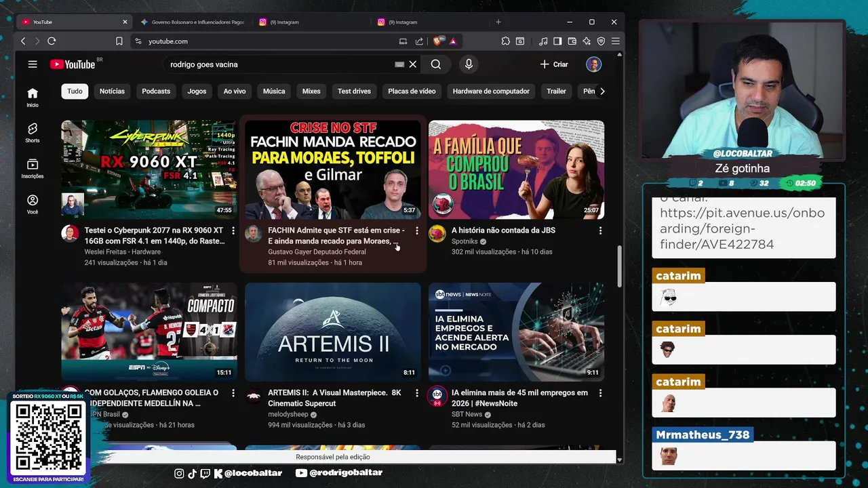
Task: Open Weslei Freitas - Hardware channel link
Action: tap(122, 251)
